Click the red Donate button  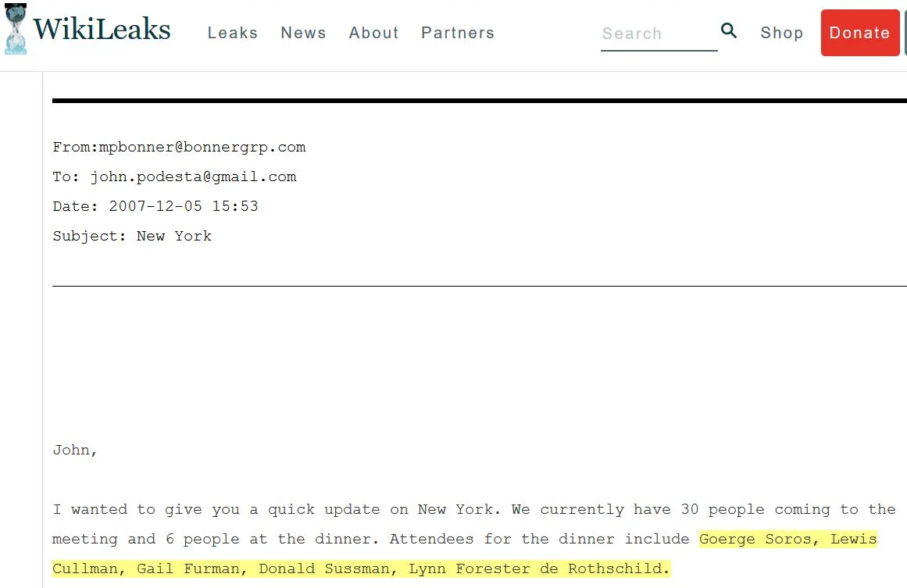pyautogui.click(x=859, y=33)
